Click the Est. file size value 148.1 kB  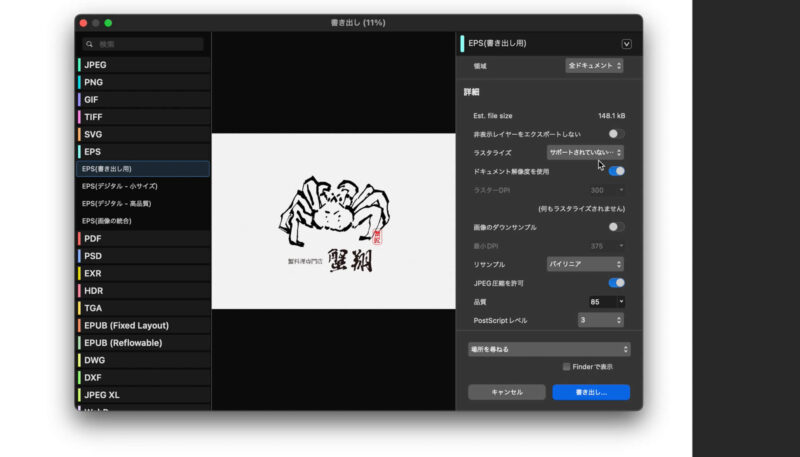(x=612, y=116)
